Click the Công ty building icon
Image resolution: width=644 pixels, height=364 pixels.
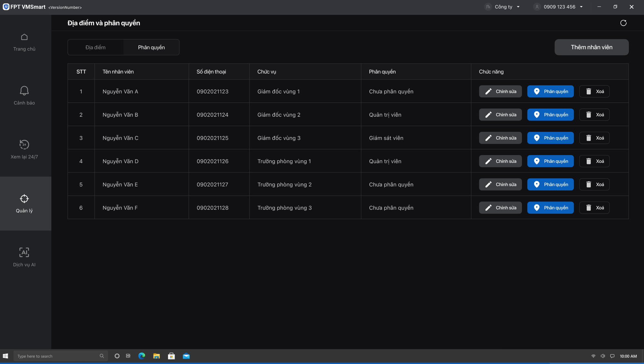point(488,7)
